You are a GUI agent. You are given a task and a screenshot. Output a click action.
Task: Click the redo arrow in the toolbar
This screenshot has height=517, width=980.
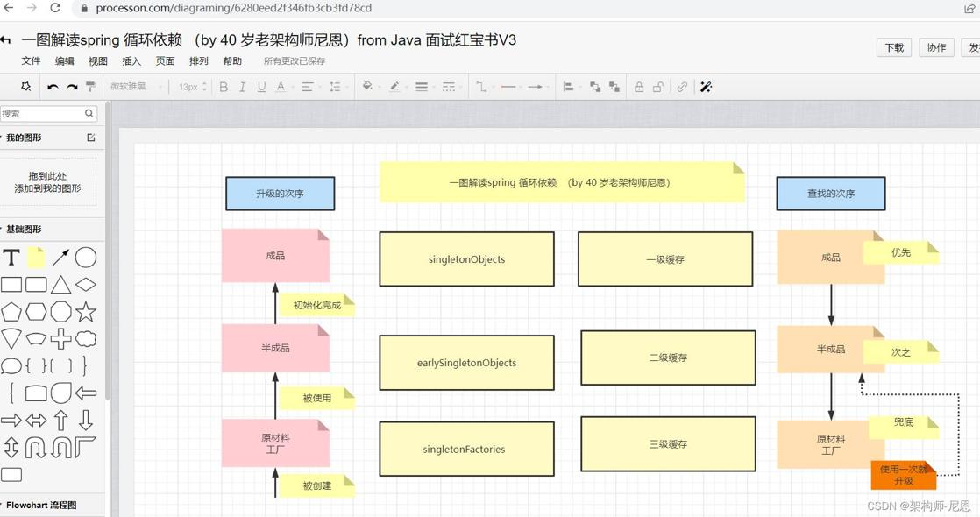[72, 87]
